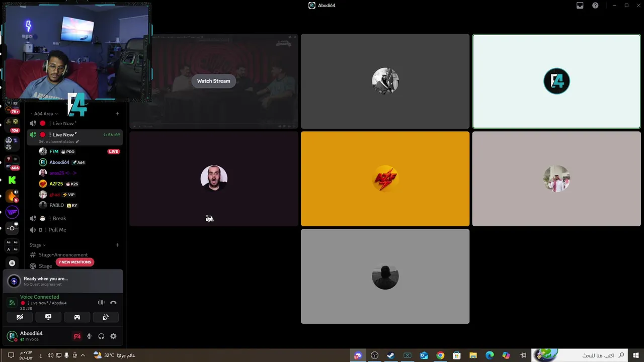Click the 7 NEW MENTIONS pill
This screenshot has height=362, width=644.
click(75, 262)
